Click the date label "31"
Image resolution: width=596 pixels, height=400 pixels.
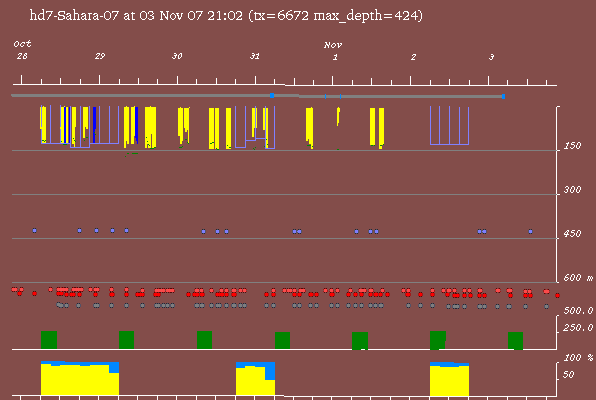click(255, 56)
